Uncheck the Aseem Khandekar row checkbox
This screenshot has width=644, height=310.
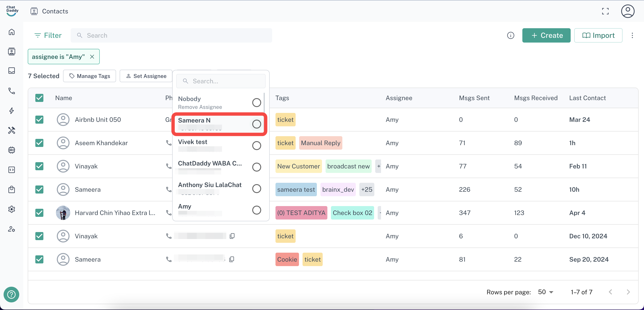[39, 143]
